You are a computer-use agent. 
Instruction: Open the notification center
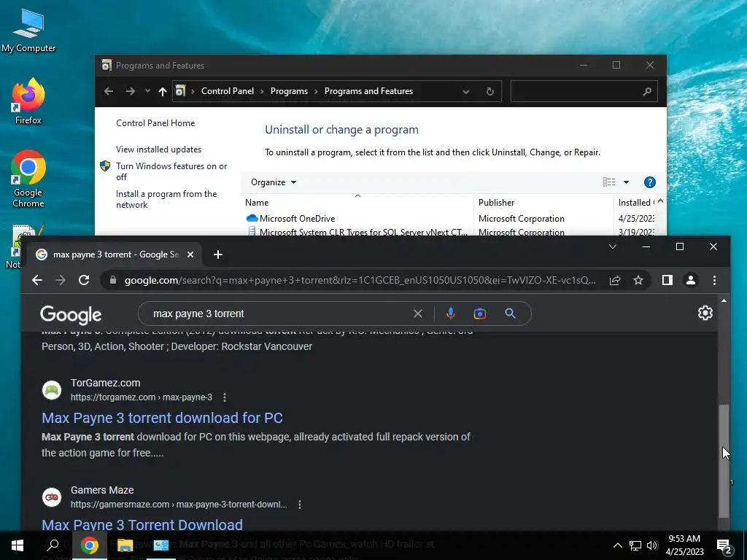point(724,546)
